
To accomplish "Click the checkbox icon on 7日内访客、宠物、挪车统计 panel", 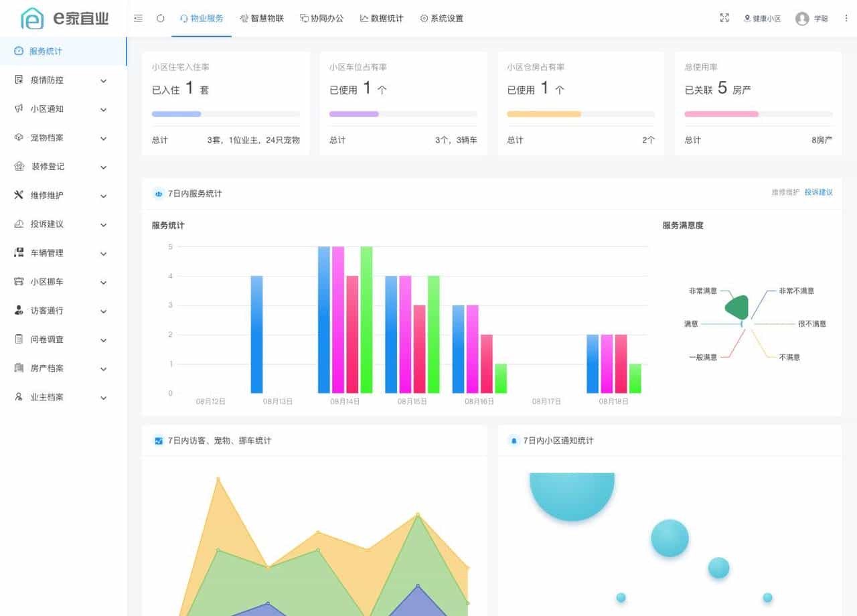I will pos(158,441).
